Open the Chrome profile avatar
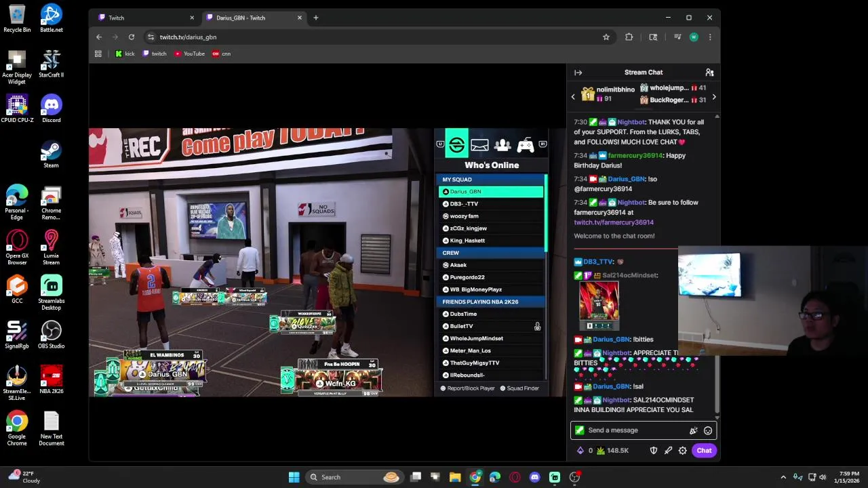This screenshot has width=868, height=488. click(694, 37)
